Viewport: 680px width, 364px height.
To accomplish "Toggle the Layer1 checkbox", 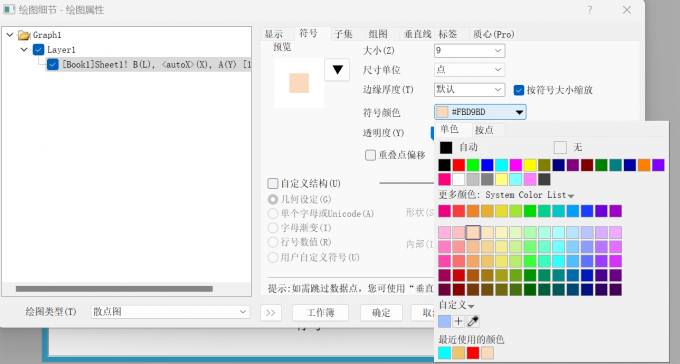I will click(38, 50).
